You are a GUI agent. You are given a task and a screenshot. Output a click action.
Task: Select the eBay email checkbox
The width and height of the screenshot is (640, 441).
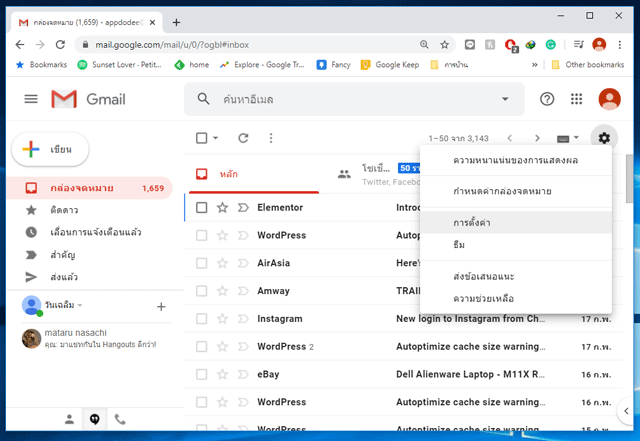click(202, 374)
